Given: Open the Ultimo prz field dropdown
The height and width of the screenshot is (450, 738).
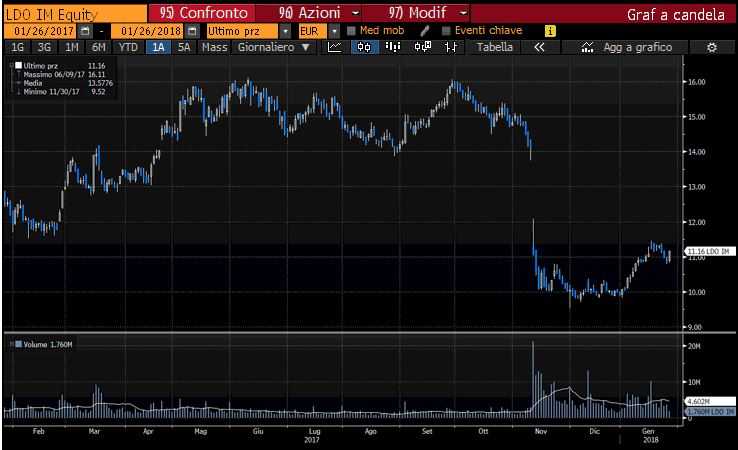Looking at the screenshot, I should pyautogui.click(x=285, y=31).
